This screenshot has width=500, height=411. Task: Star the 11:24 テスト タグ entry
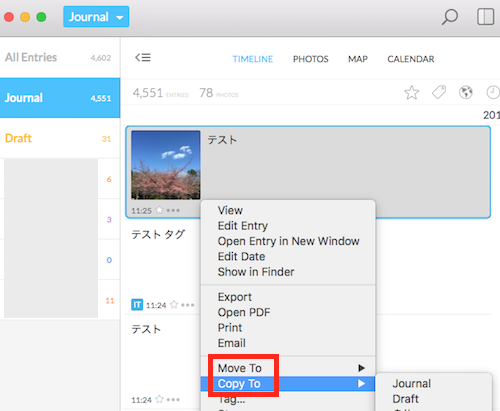pos(174,305)
